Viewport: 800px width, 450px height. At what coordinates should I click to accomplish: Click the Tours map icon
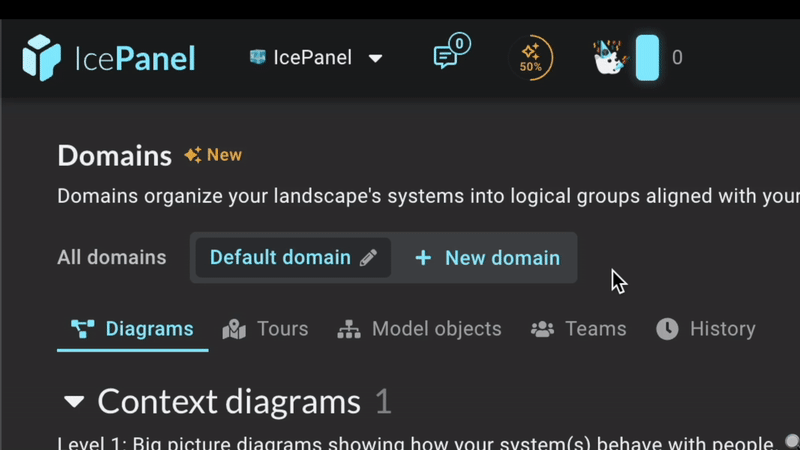coord(234,329)
